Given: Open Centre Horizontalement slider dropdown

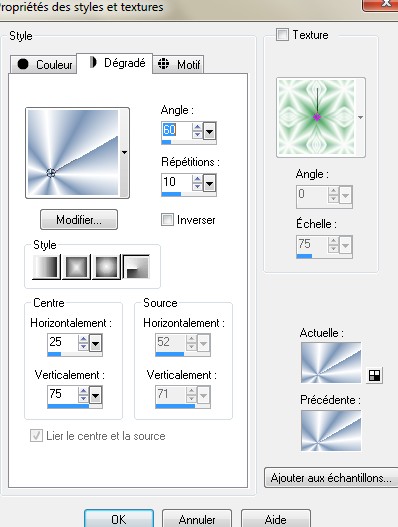Looking at the screenshot, I should [95, 343].
